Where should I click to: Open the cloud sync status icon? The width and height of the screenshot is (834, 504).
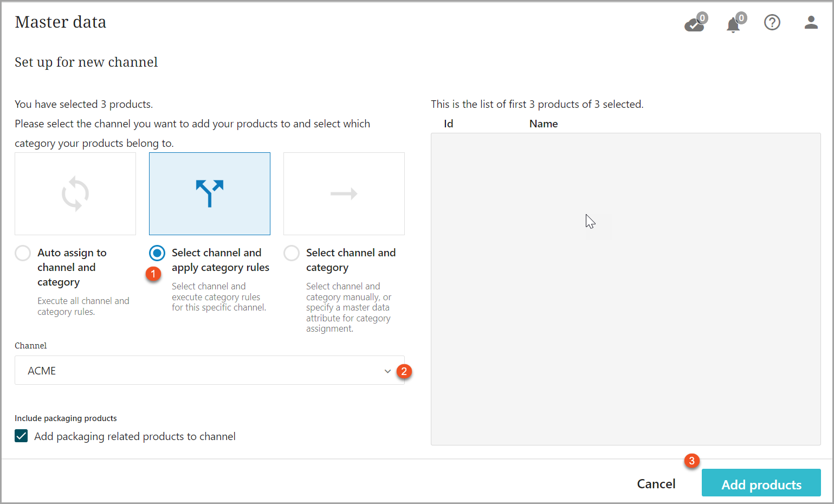694,23
